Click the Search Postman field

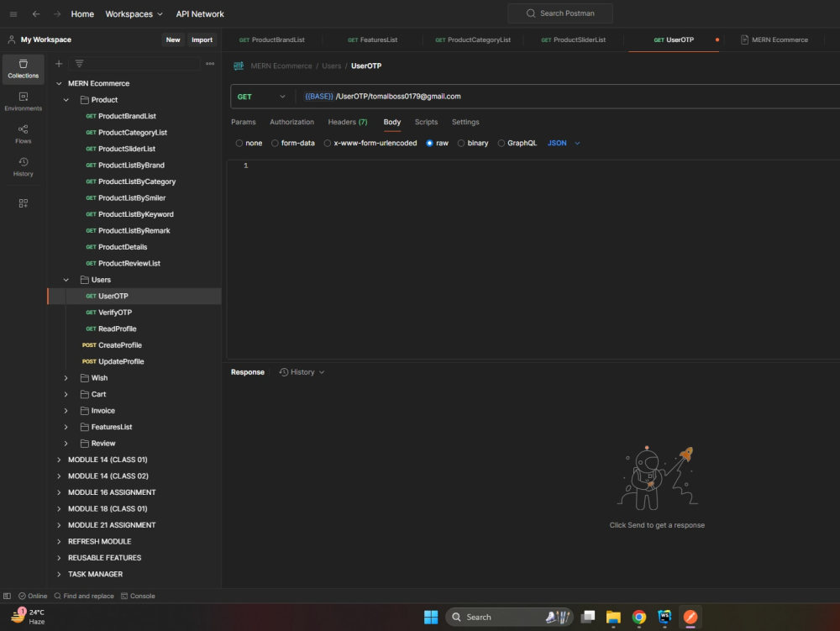[560, 13]
